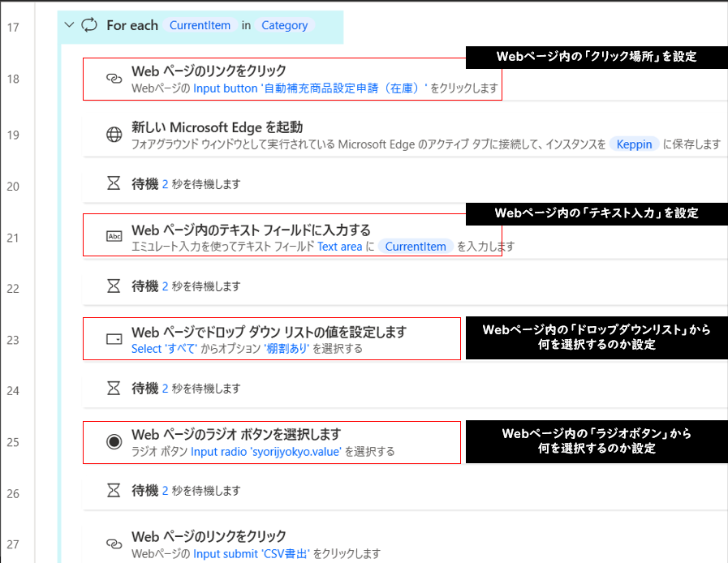
Task: Click line number 18
Action: click(13, 79)
